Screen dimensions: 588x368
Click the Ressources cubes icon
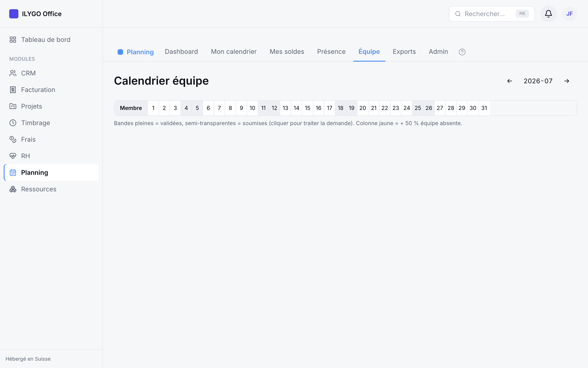tap(13, 189)
